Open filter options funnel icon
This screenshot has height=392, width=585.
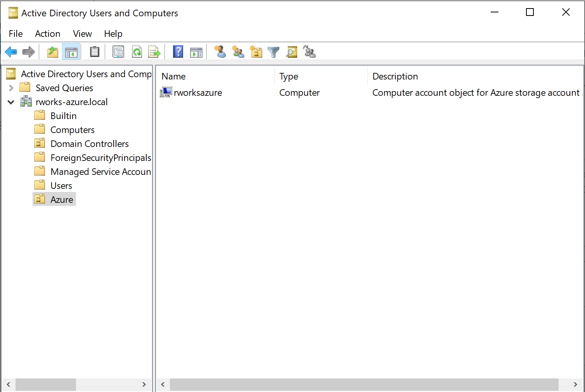coord(274,52)
